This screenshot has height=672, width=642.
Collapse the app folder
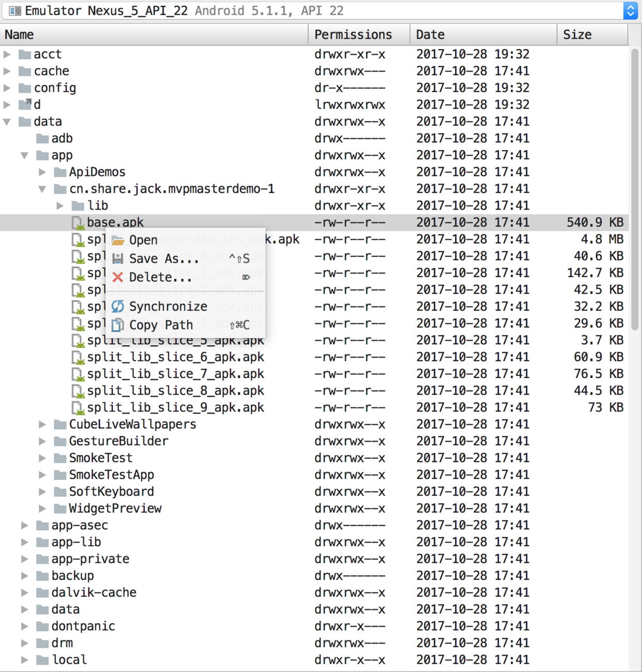[x=24, y=155]
